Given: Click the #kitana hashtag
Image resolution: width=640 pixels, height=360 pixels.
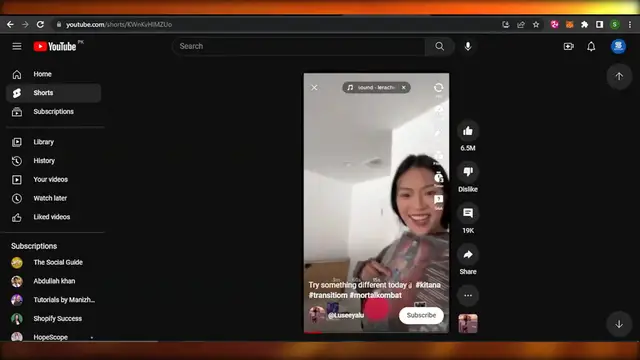Looking at the screenshot, I should pyautogui.click(x=428, y=285).
